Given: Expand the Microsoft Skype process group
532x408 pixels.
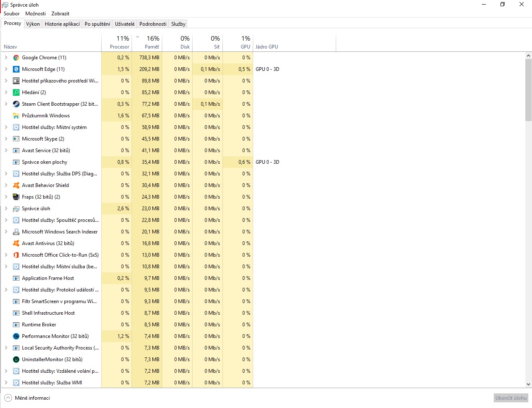Looking at the screenshot, I should 6,139.
